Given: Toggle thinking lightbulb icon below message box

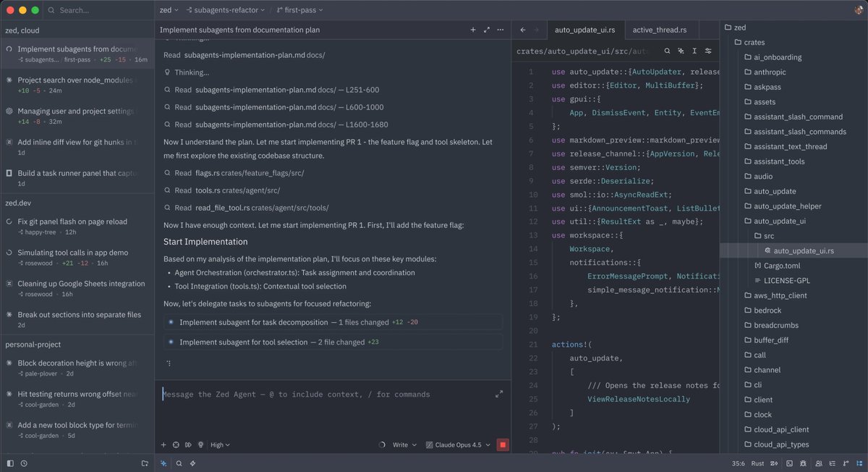Looking at the screenshot, I should pos(200,445).
